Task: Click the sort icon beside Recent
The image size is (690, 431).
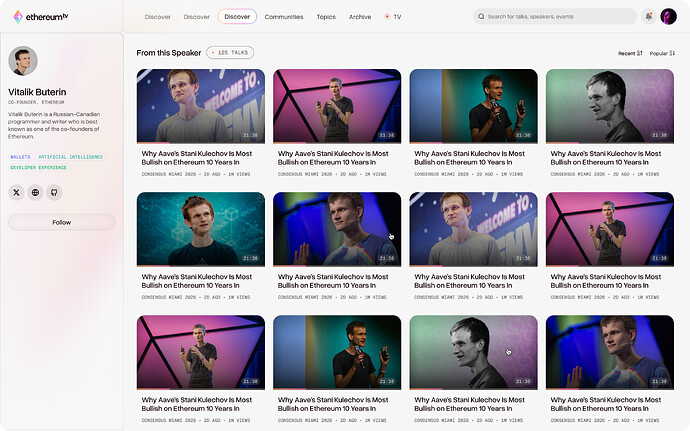Action: 640,53
